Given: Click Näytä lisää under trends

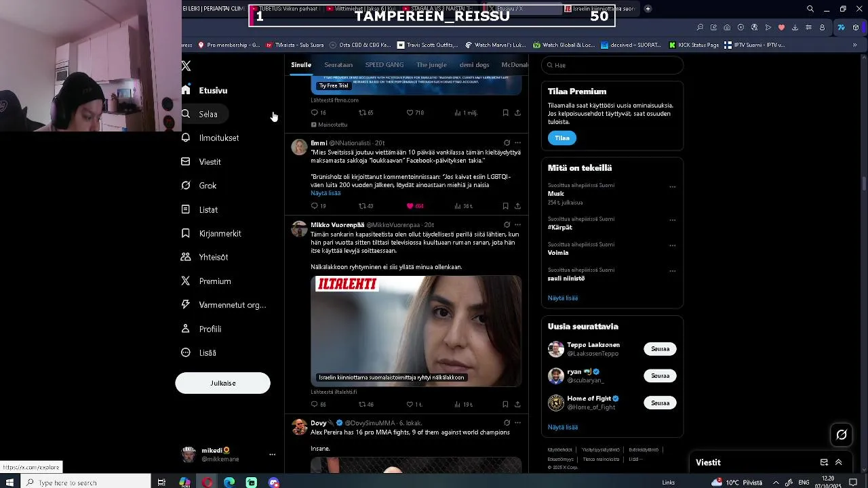Looking at the screenshot, I should (563, 298).
